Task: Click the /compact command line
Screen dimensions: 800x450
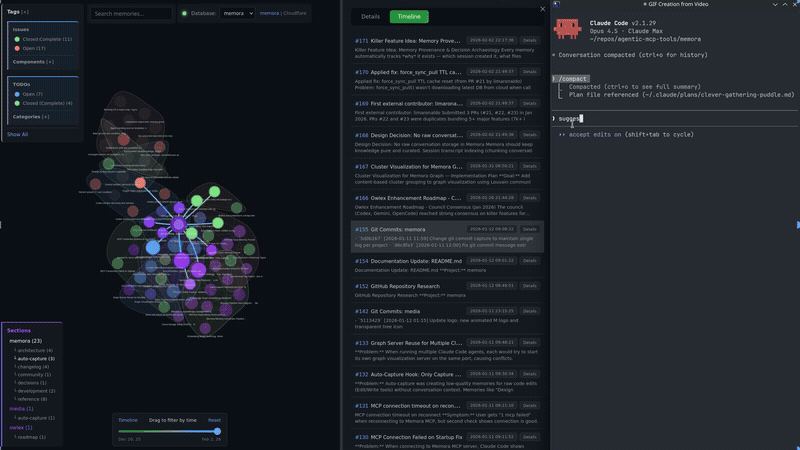Action: (570, 79)
